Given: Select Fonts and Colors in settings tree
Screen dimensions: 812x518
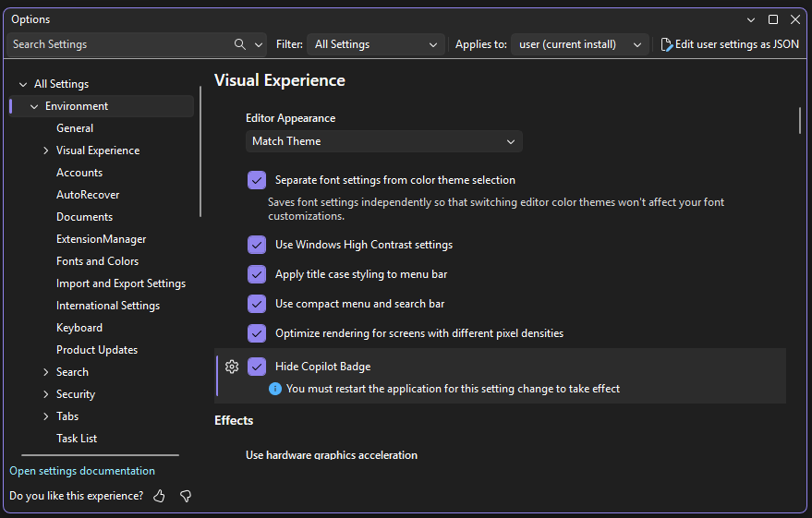Looking at the screenshot, I should [97, 261].
